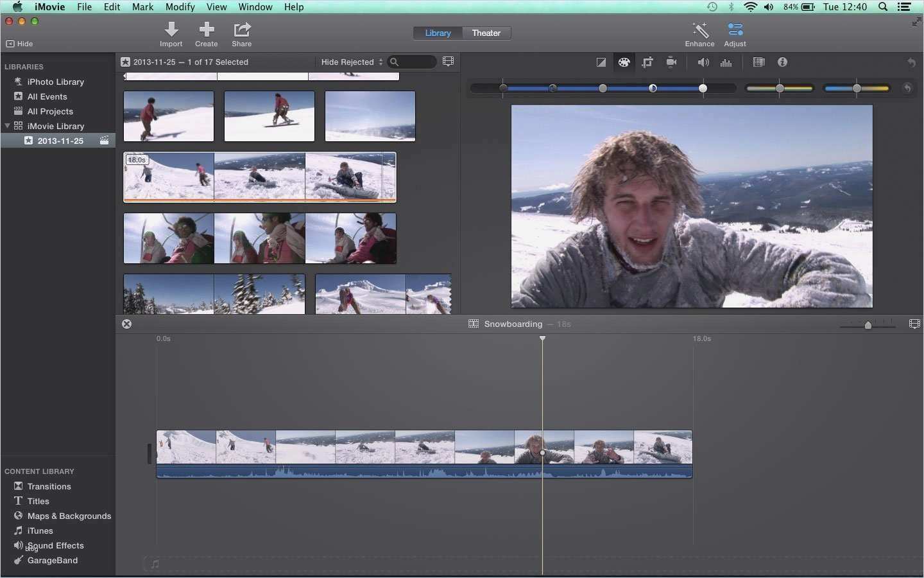Open the Hide Rejected filter dropdown
This screenshot has width=924, height=578.
coord(352,62)
